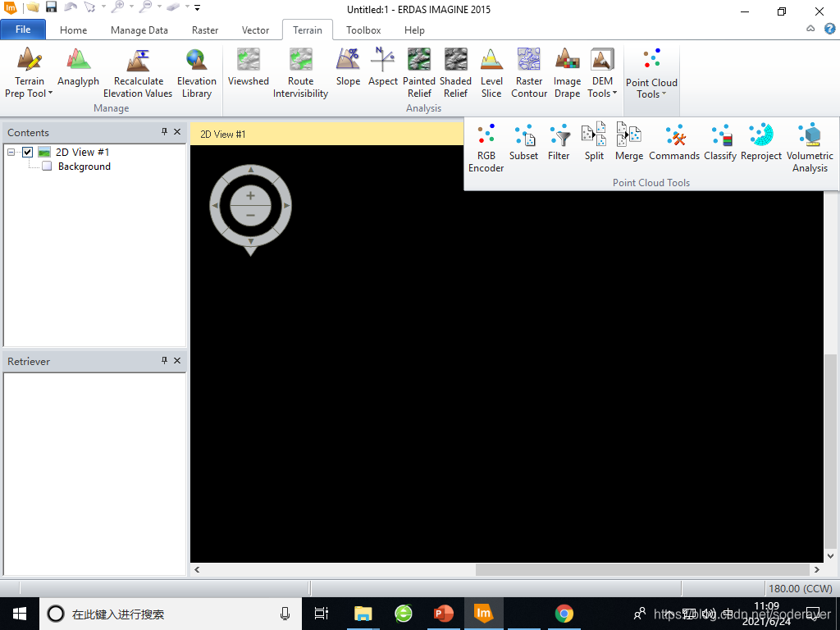Select the point cloud Subset tool
This screenshot has height=630, width=840.
coord(523,142)
